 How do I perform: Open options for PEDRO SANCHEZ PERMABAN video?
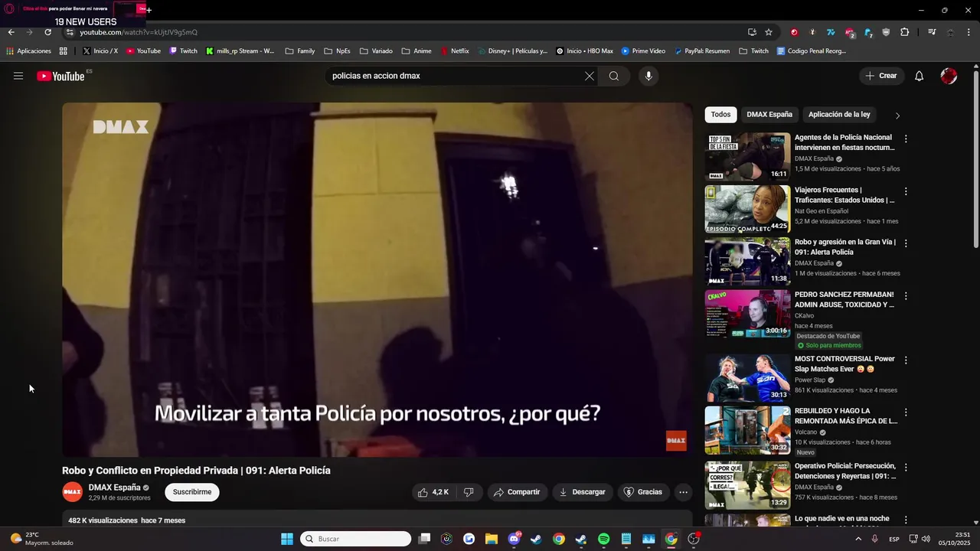906,295
